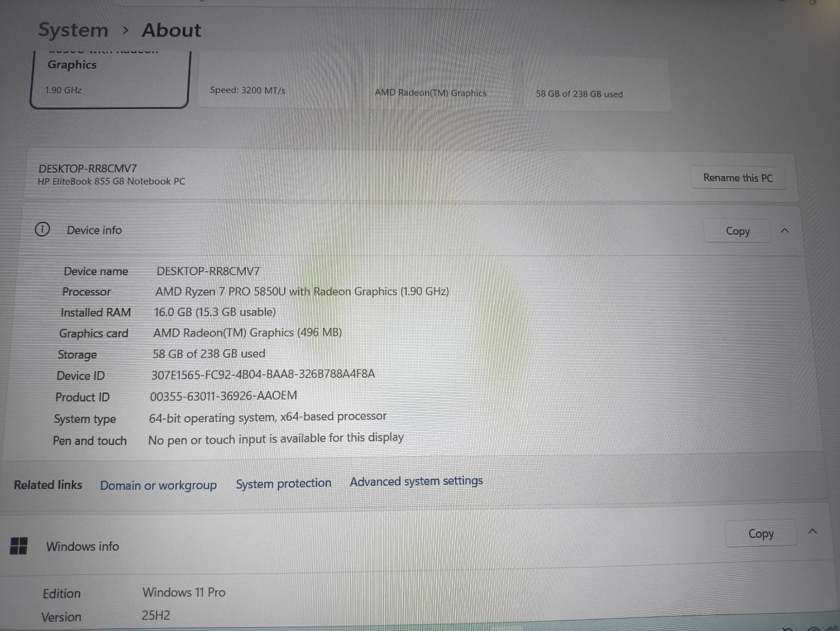Select the memory card showing Speed: 3200 MT/s

pos(273,80)
